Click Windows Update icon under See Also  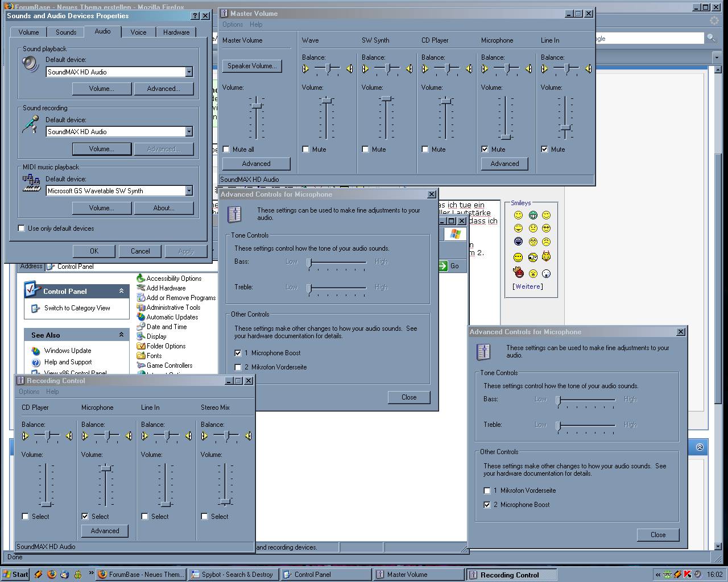coord(36,351)
